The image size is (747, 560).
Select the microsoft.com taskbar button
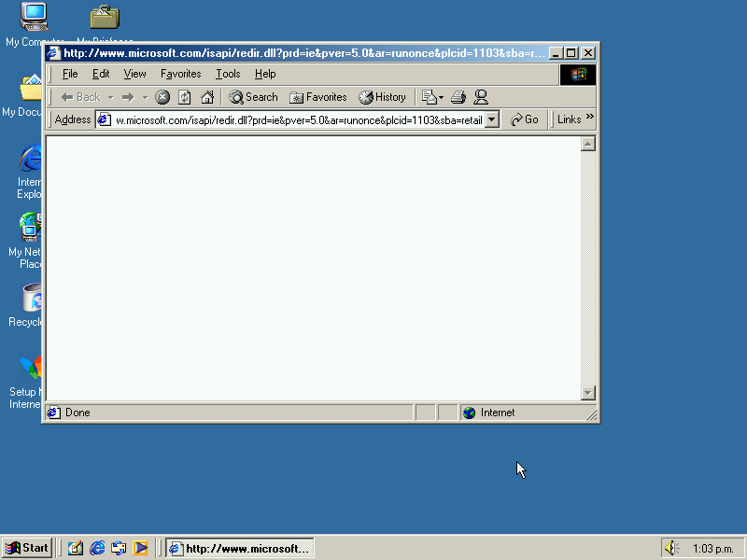tap(240, 548)
